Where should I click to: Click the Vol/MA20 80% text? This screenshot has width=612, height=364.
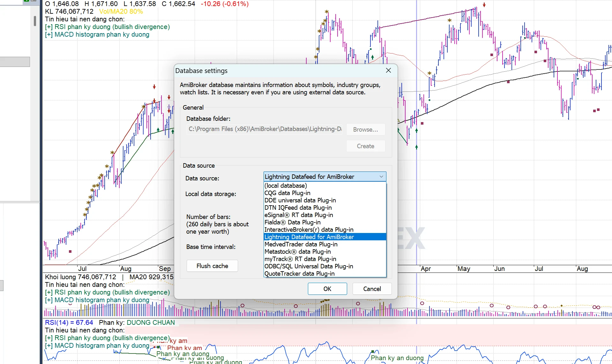coord(121,11)
